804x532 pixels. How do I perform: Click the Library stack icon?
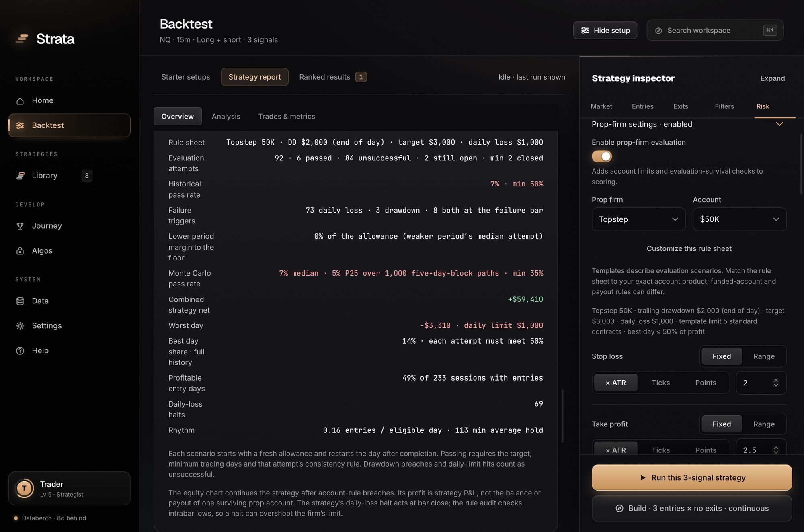20,176
